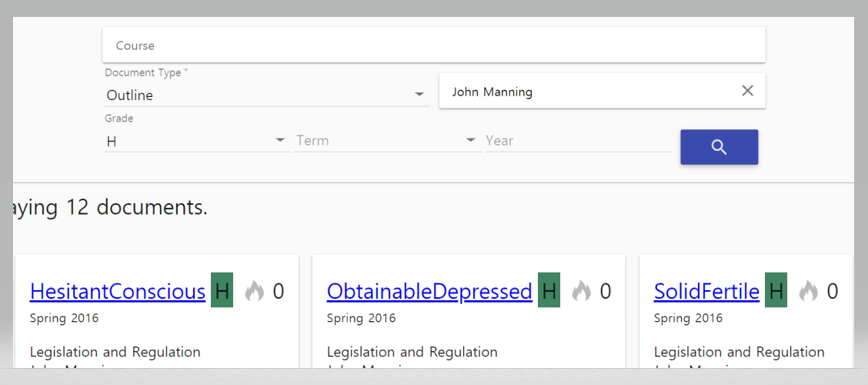Click green H badge beside HesitantConscious

pyautogui.click(x=222, y=291)
